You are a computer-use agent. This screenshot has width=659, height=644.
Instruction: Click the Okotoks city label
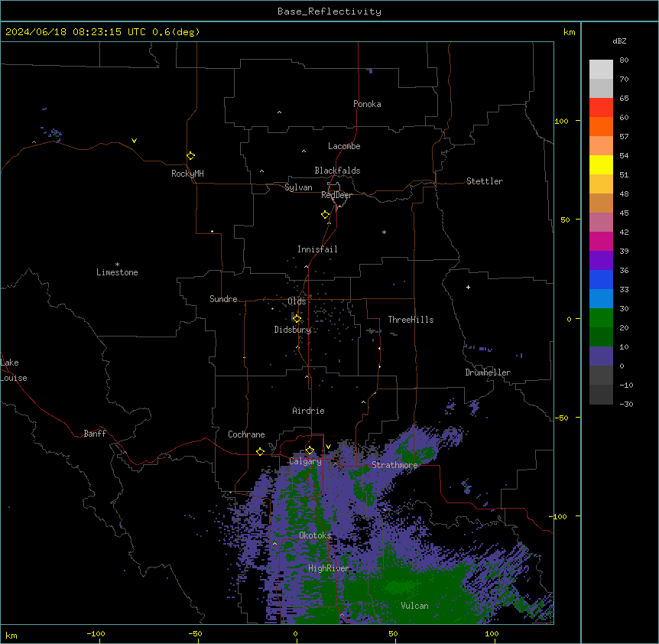(315, 535)
